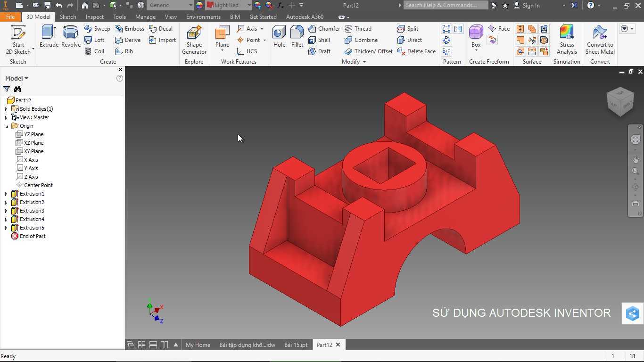Activate the Pan hand tool in navigation bar

(636, 160)
